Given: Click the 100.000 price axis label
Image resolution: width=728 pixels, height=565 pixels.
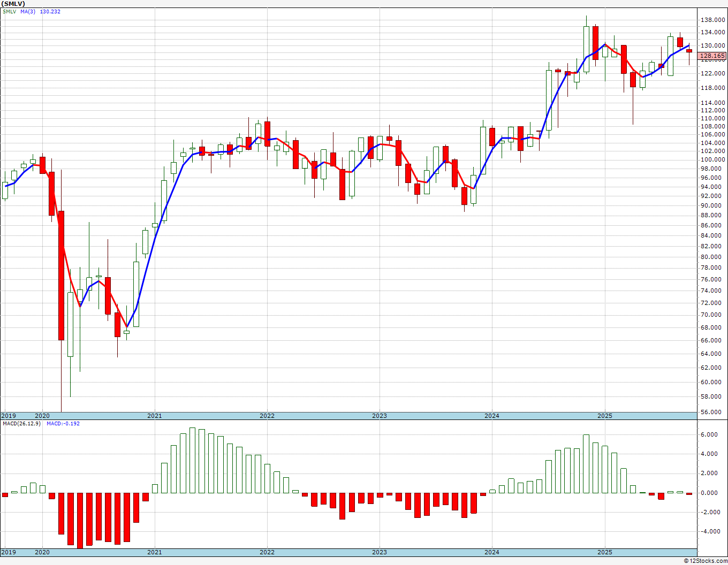Looking at the screenshot, I should coord(712,159).
